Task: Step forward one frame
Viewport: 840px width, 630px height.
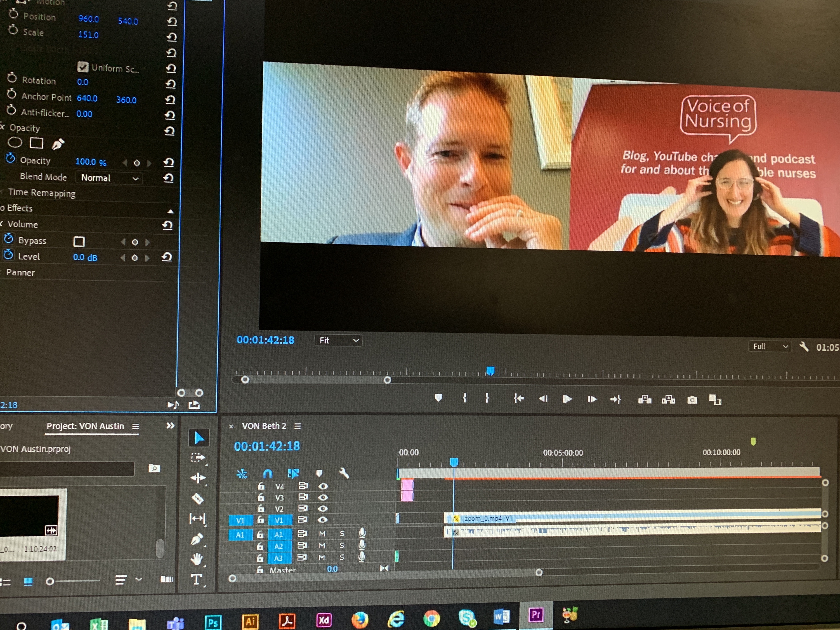Action: 592,399
